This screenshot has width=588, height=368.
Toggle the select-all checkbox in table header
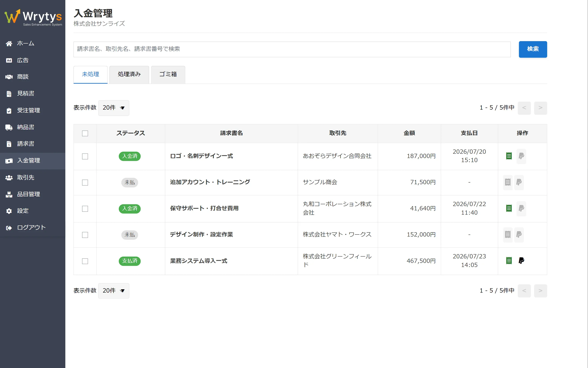coord(85,133)
